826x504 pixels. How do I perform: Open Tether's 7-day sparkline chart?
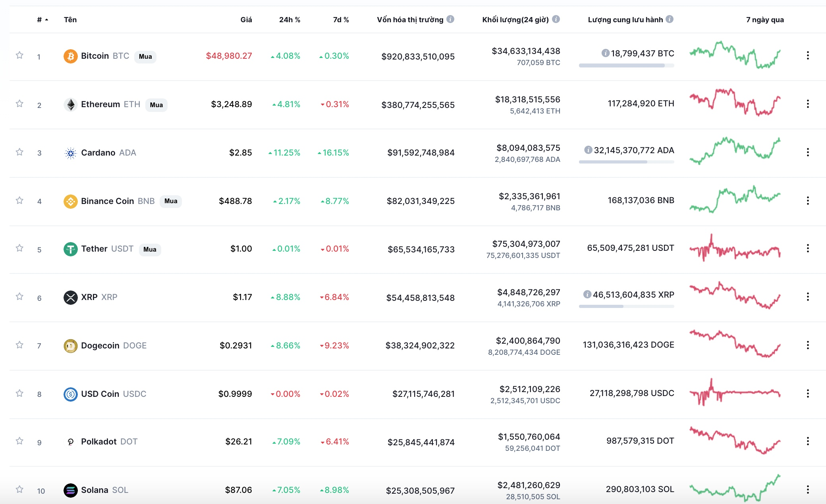[x=735, y=248]
